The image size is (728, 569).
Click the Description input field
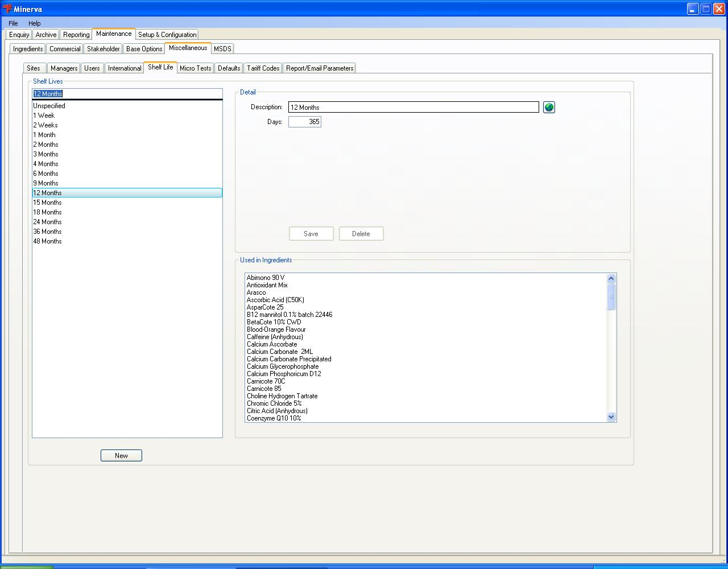(413, 107)
